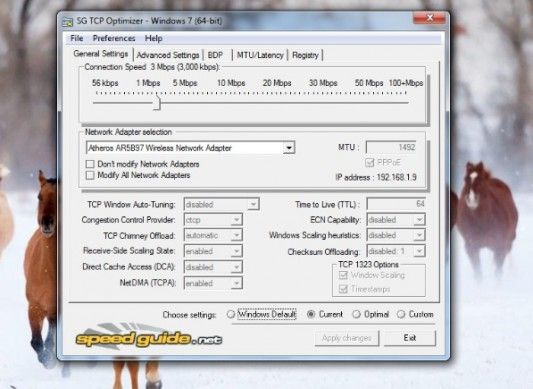533x389 pixels.
Task: Click the Exit button
Action: 410,338
